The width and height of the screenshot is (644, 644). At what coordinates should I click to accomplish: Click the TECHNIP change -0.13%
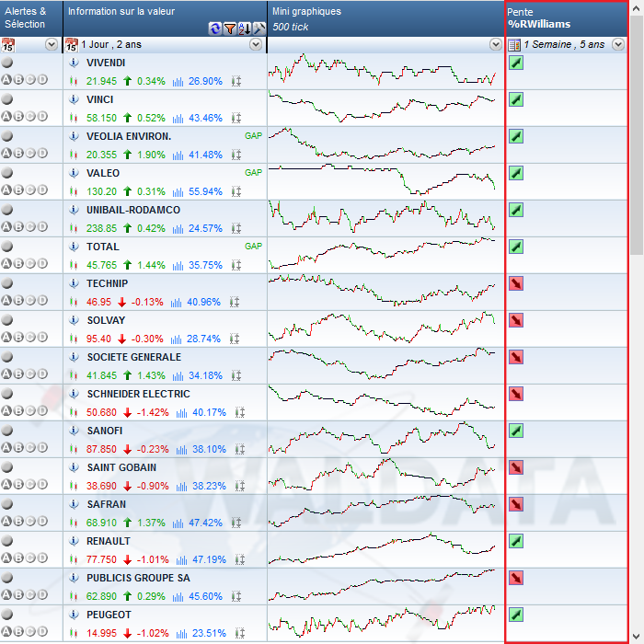tap(147, 303)
